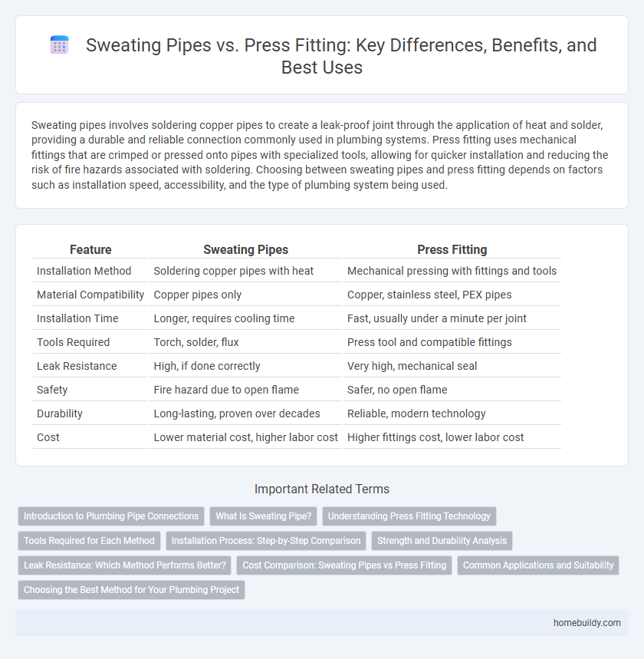Screen dimensions: 644x659
Task: Open "Leak Resistance: Which Method Performs Better?"
Action: 125,565
